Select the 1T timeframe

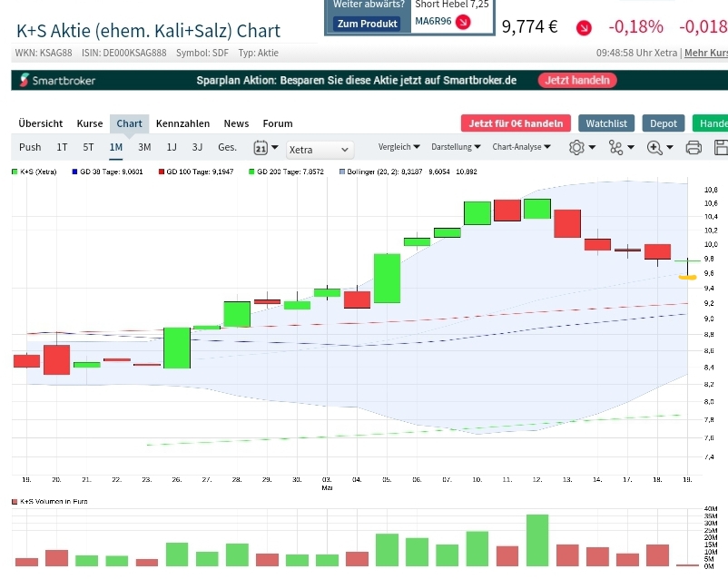point(62,147)
